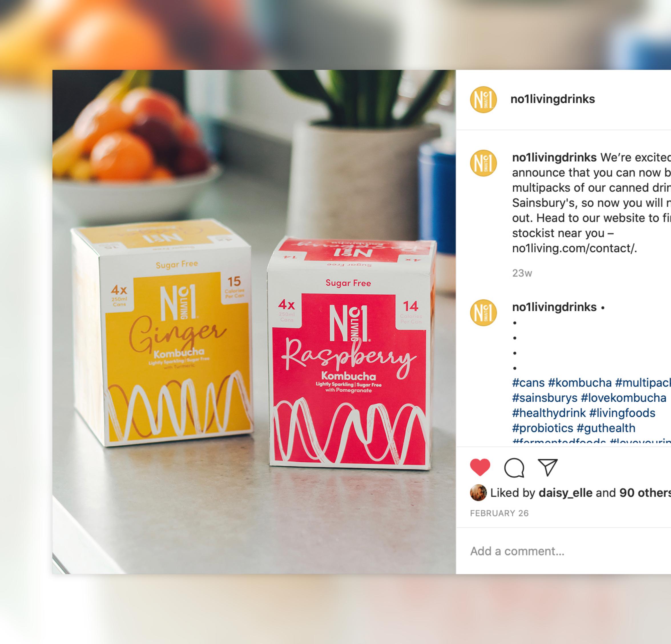Open the #probiotics hashtag

point(543,428)
